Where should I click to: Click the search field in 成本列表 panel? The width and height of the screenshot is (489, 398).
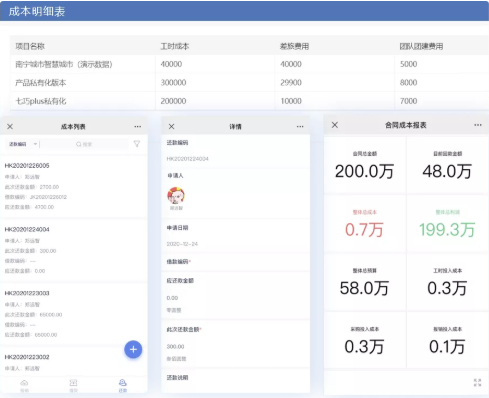tap(84, 144)
